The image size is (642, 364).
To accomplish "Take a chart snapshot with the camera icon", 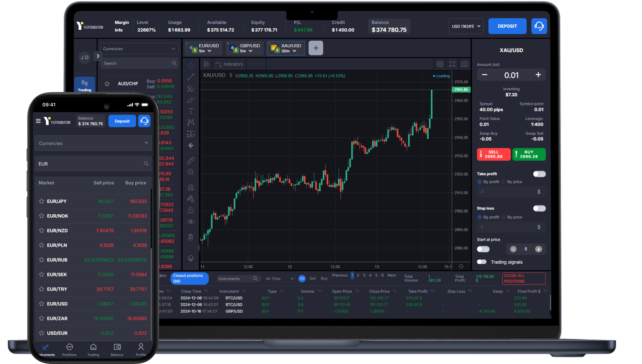I will (x=465, y=64).
